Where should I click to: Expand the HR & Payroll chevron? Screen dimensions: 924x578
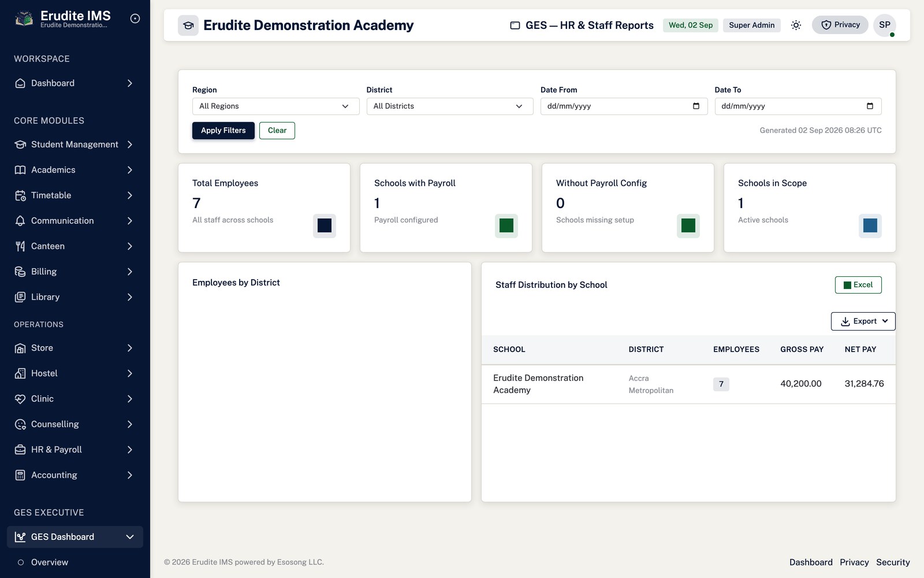point(130,450)
